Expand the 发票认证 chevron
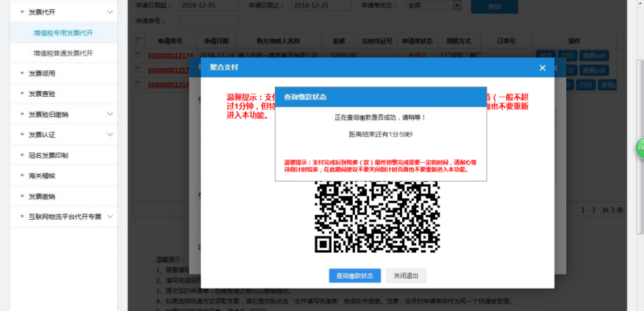Viewport: 644px width, 311px height. [109, 135]
